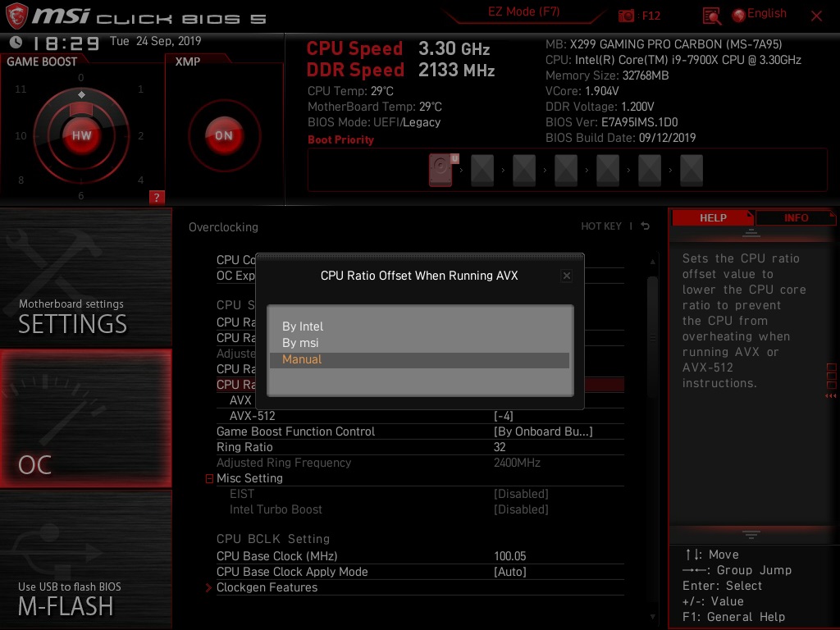Click the MSI dragon shield logo
The width and height of the screenshot is (840, 630).
[x=16, y=16]
